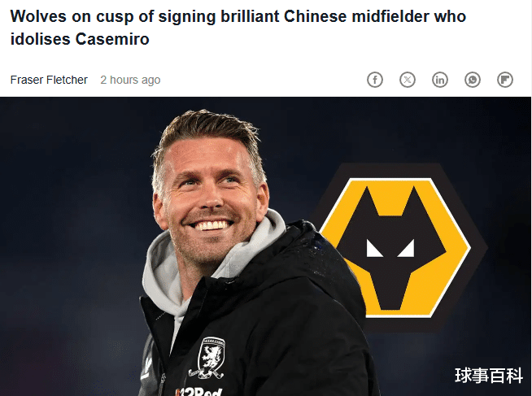
Task: Share article on Facebook
Action: coord(375,80)
